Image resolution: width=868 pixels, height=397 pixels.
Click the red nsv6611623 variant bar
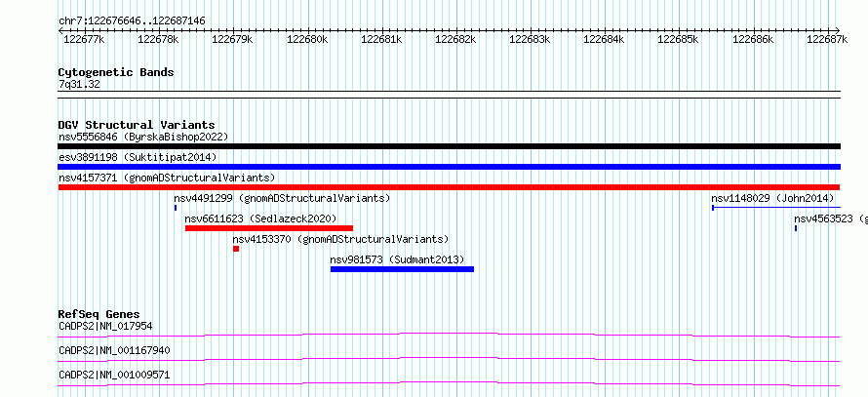(x=269, y=228)
